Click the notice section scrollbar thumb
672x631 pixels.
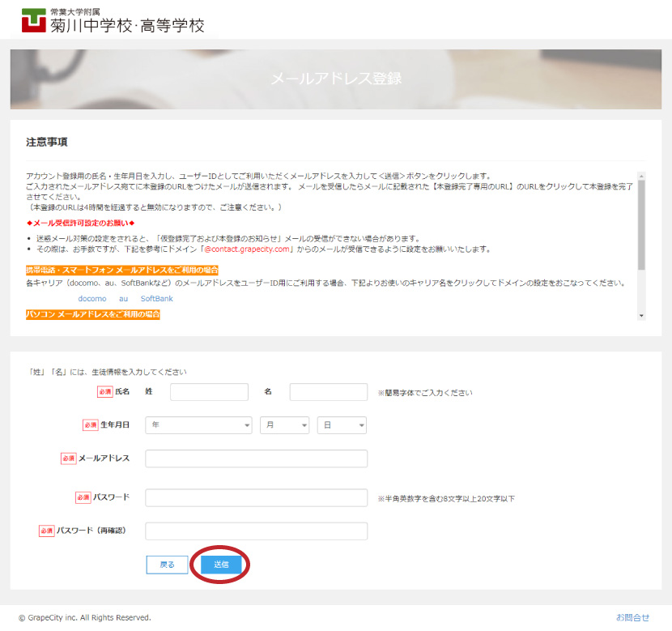tap(642, 224)
